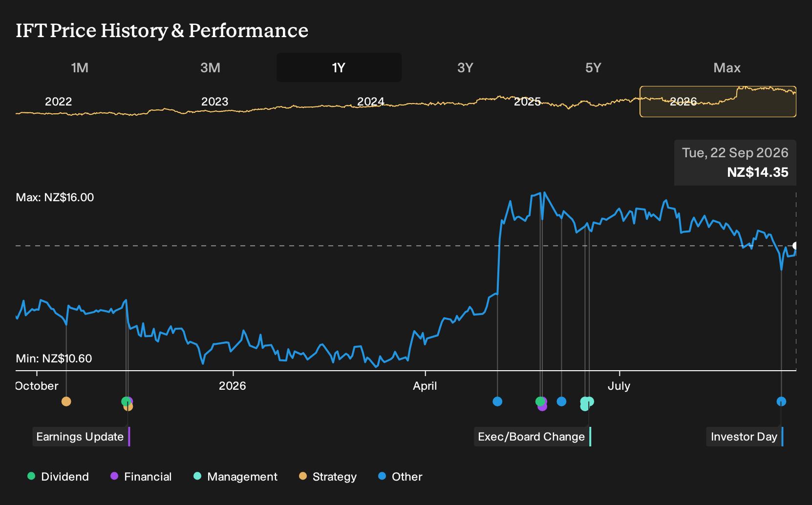Choose the 3Y time range

tap(465, 67)
